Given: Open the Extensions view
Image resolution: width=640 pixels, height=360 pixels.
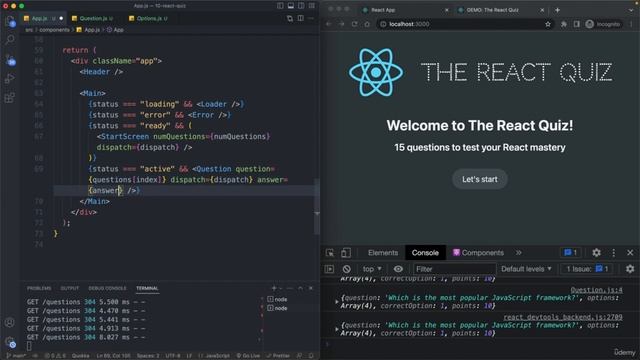Looking at the screenshot, I should (10, 98).
